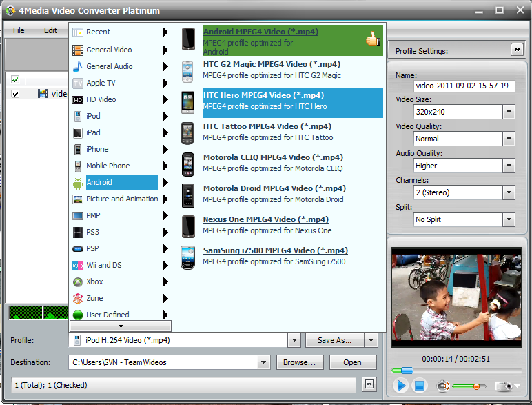The height and width of the screenshot is (405, 532).
Task: Open the task log list icon
Action: (x=369, y=384)
